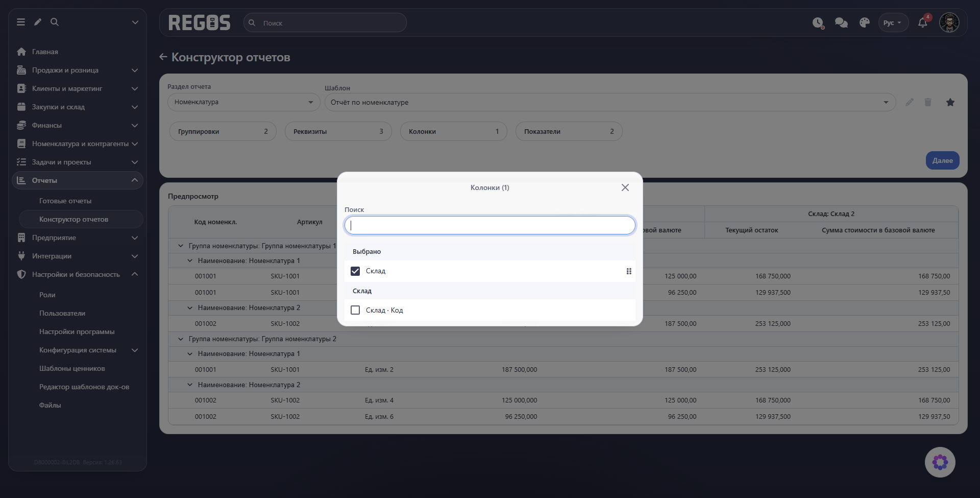
Task: Click the Далее button
Action: 943,160
